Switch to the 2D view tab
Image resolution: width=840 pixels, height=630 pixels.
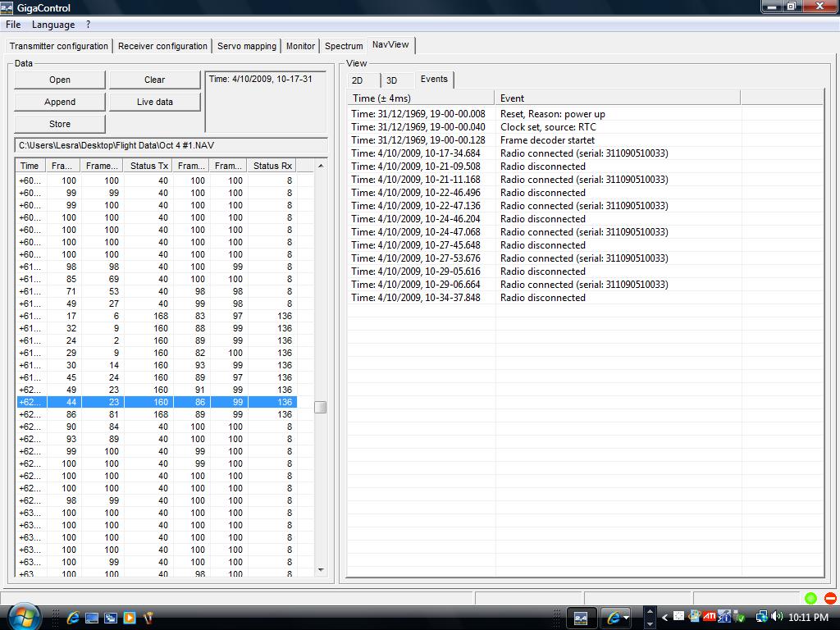click(x=358, y=80)
